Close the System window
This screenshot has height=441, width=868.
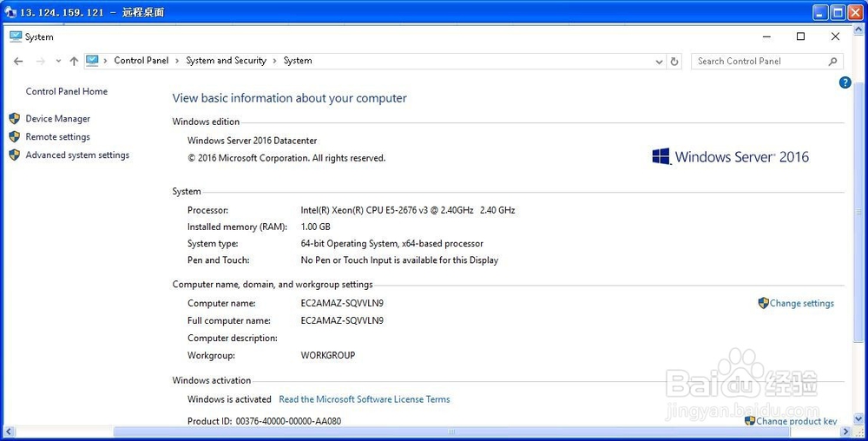(835, 36)
